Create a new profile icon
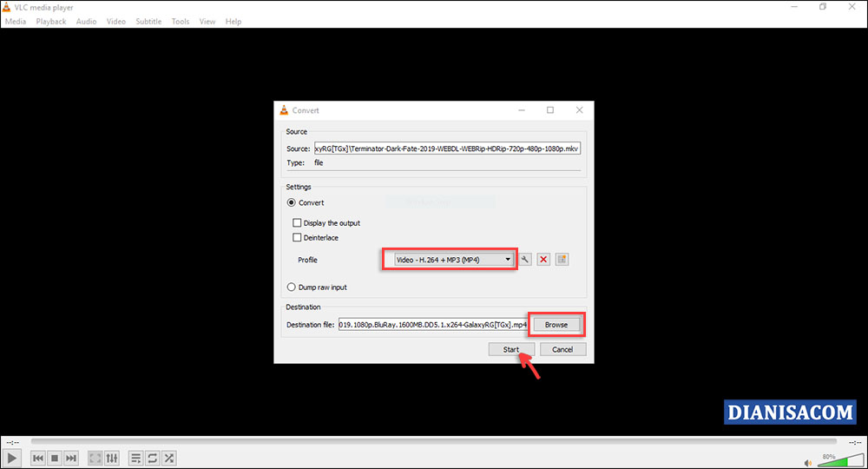The image size is (868, 469). [562, 259]
